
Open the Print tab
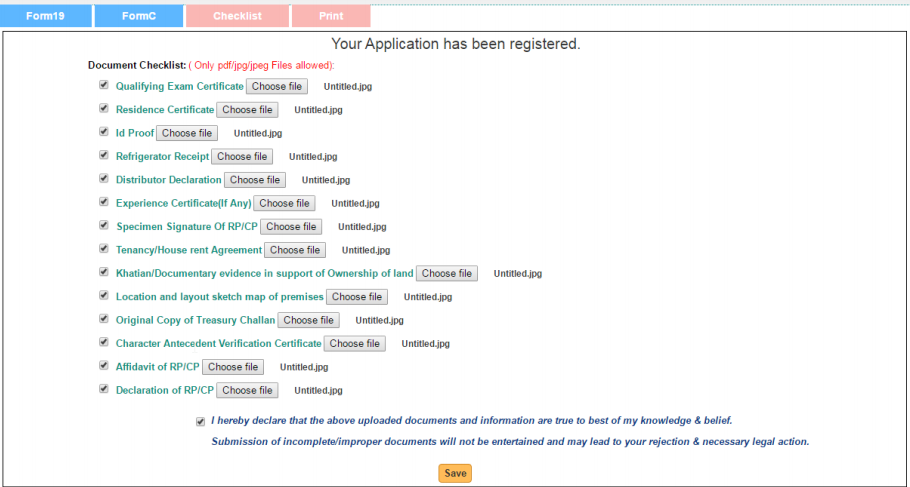[331, 16]
